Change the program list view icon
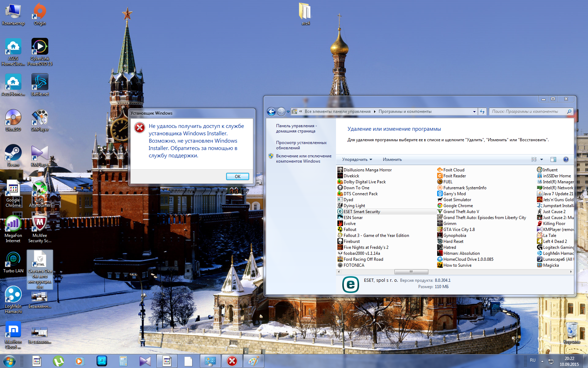 [x=534, y=159]
